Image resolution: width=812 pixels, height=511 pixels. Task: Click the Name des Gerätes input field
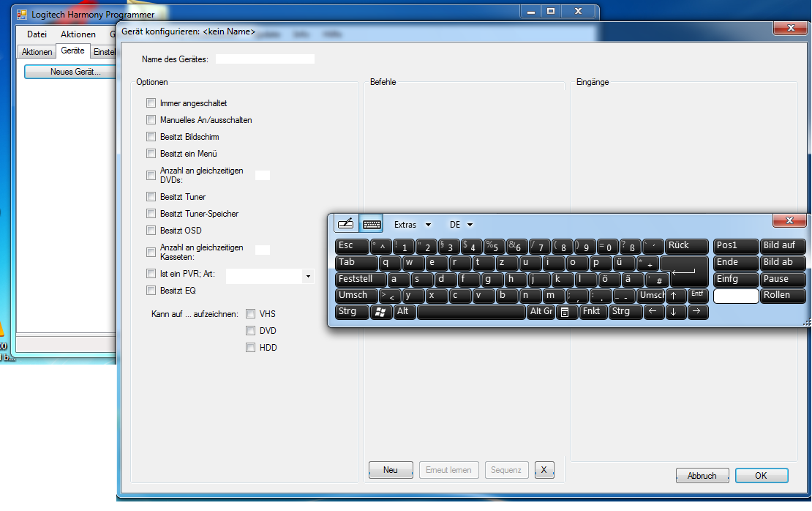point(265,59)
